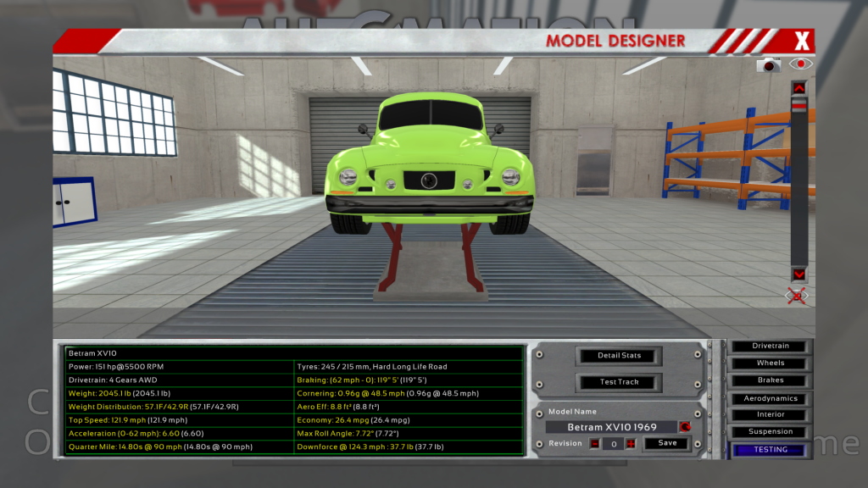Close the Model Designer with the X
Screen dimensions: 868x488
(802, 40)
